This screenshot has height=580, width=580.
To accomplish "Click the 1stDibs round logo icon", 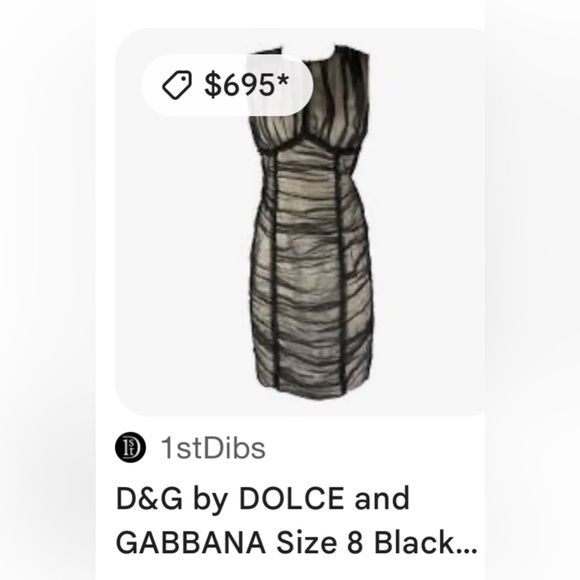I will 130,447.
